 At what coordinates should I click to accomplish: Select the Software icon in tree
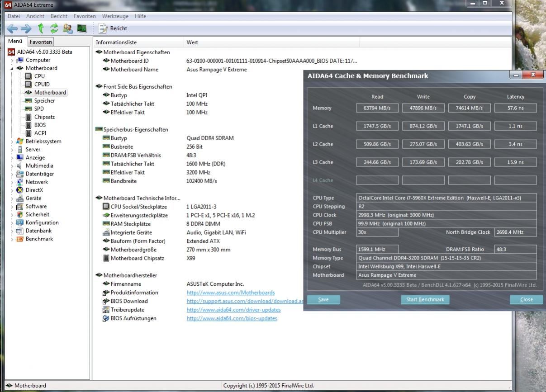pyautogui.click(x=19, y=206)
